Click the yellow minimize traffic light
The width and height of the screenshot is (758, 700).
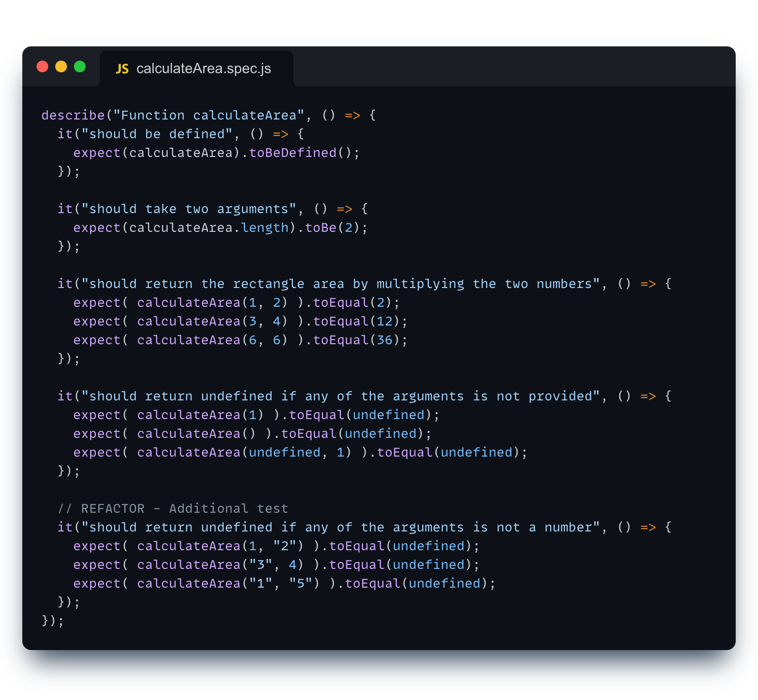point(61,66)
